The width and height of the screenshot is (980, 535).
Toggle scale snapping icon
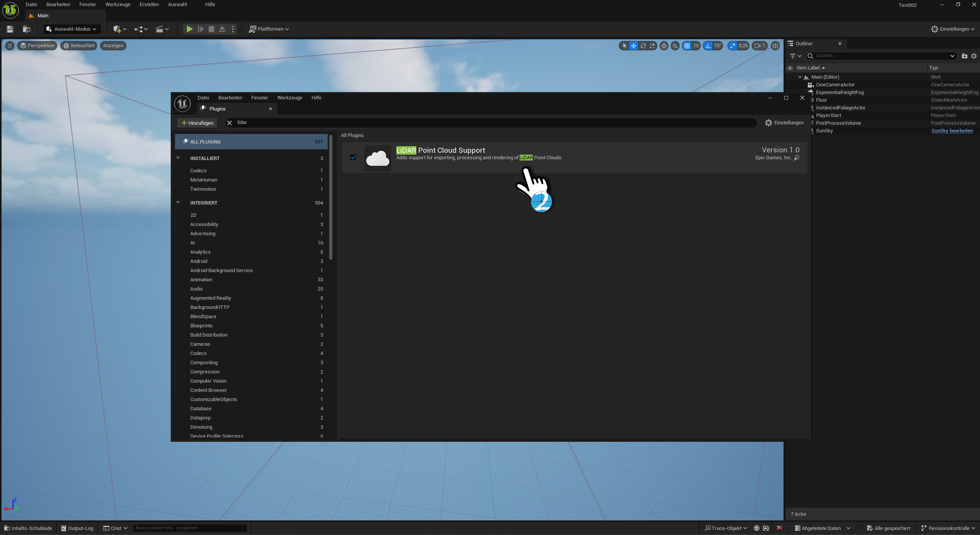tap(733, 46)
